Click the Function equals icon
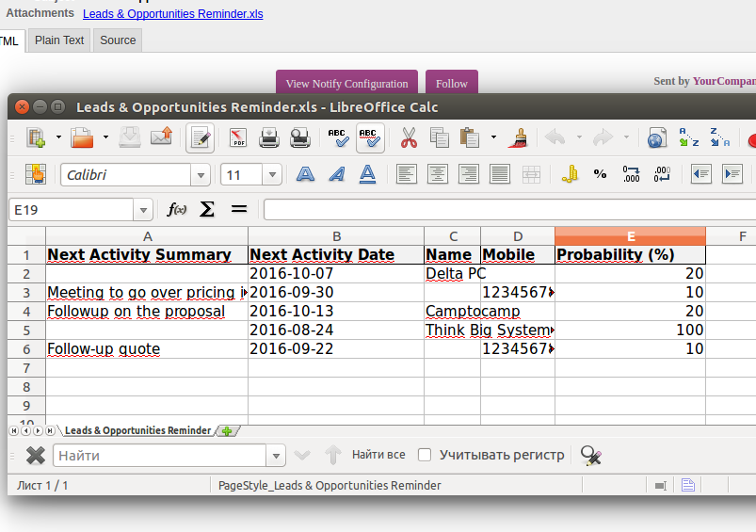756x532 pixels. pyautogui.click(x=238, y=209)
